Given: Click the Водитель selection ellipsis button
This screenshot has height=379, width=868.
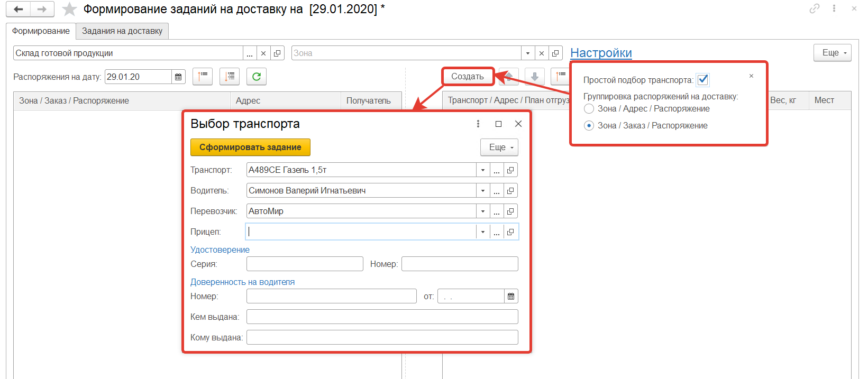Looking at the screenshot, I should pos(497,191).
